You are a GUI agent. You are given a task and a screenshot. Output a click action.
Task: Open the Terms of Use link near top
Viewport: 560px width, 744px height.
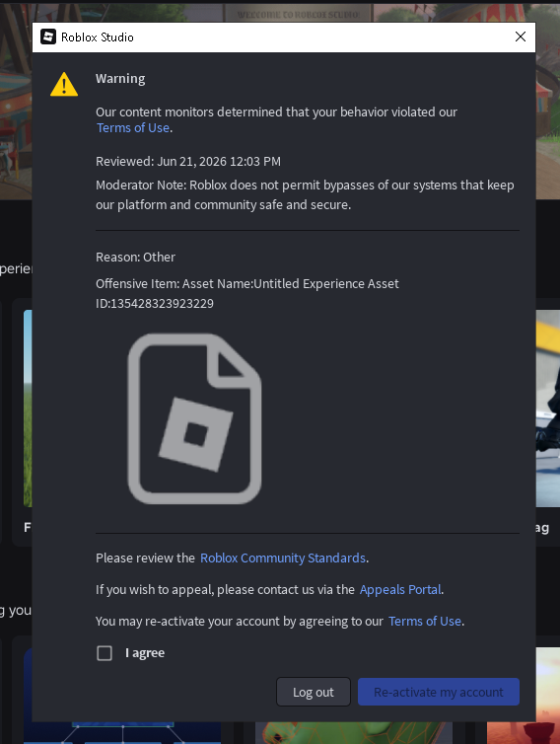coord(133,128)
